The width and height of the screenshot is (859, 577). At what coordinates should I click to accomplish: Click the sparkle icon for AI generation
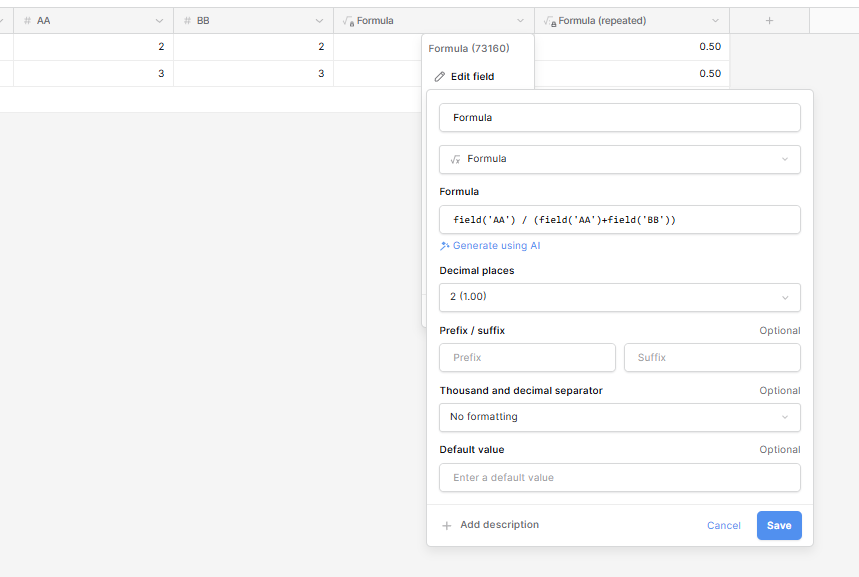[445, 246]
